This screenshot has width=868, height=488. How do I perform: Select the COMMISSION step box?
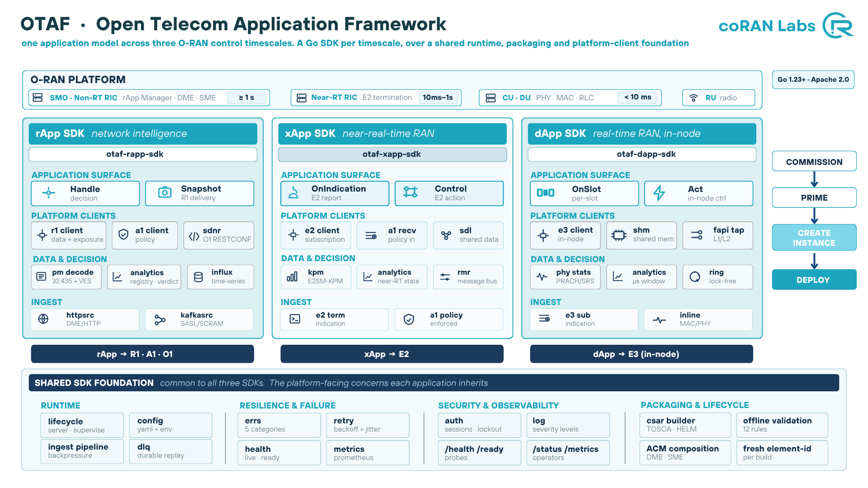(814, 162)
